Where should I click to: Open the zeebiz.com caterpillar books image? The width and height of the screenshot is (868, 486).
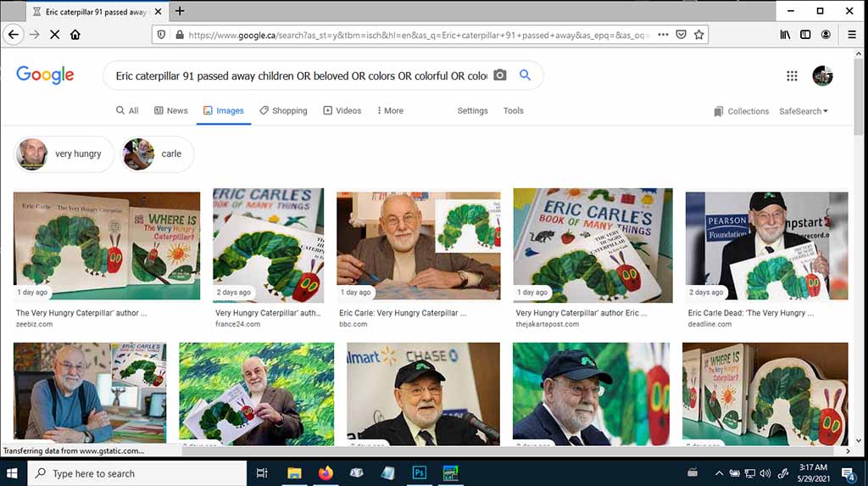(x=107, y=245)
